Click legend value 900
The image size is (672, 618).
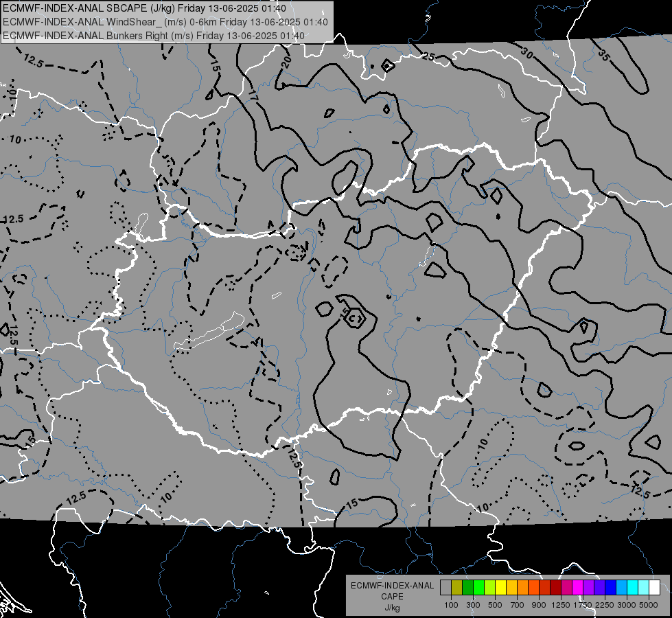[539, 605]
